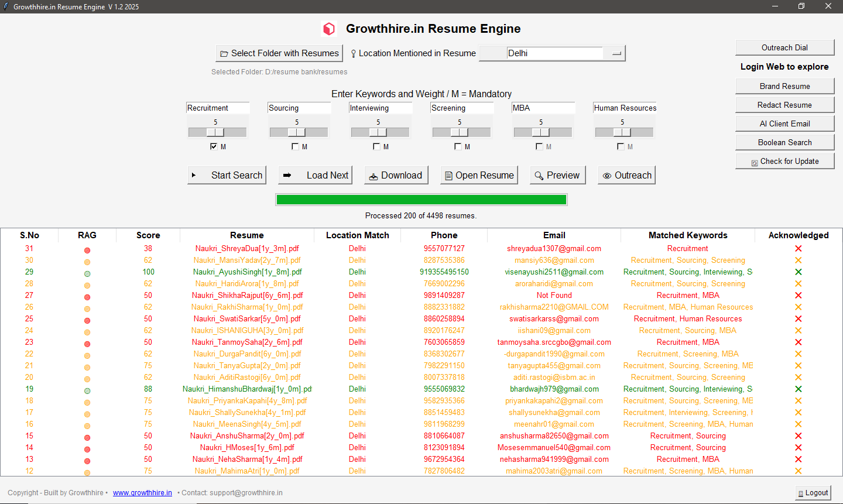The height and width of the screenshot is (504, 843).
Task: Uncheck the Mandatory box under Recruitment
Action: [214, 146]
